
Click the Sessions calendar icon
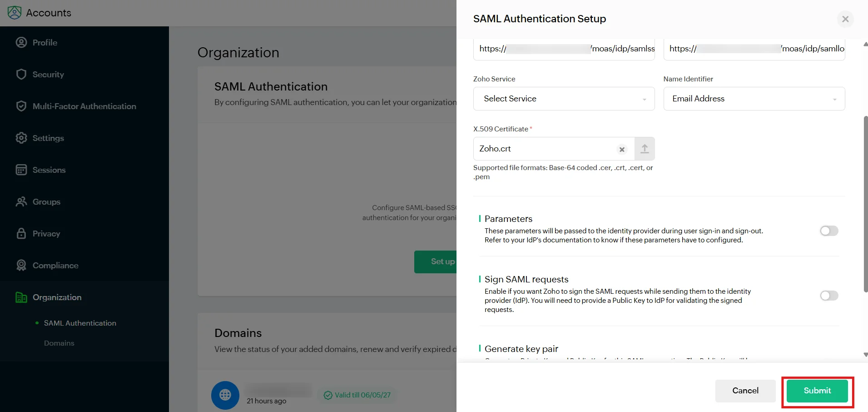click(x=21, y=170)
